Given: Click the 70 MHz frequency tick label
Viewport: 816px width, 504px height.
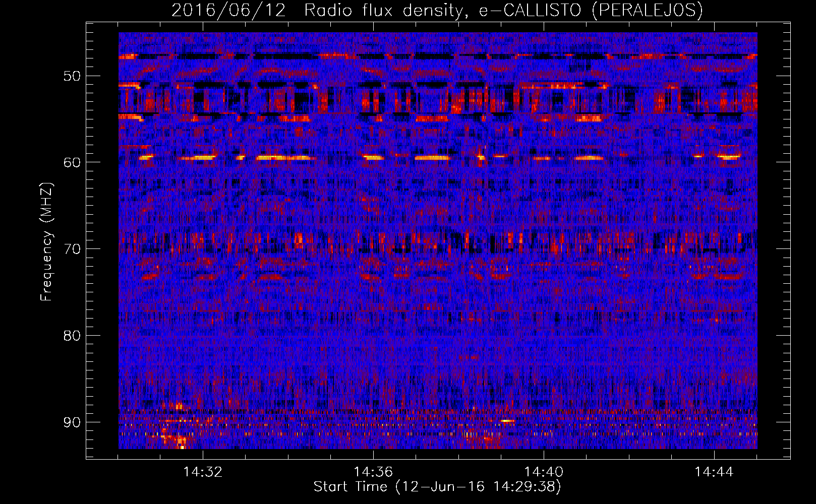Looking at the screenshot, I should [x=72, y=249].
